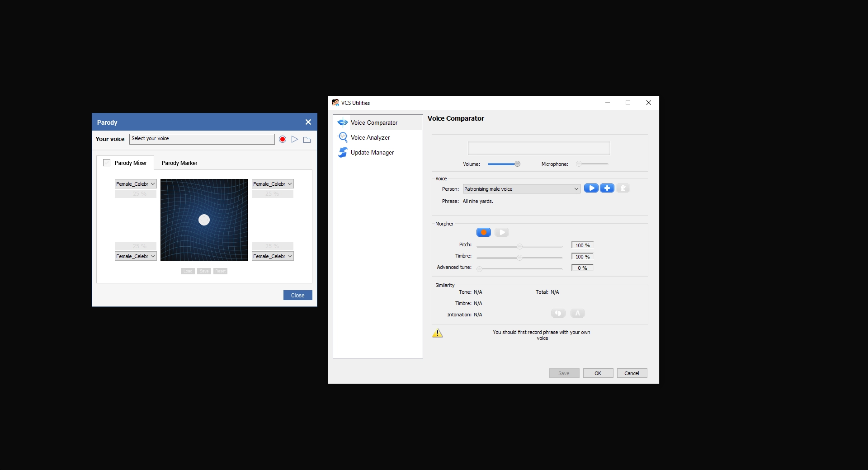The height and width of the screenshot is (470, 868).
Task: Click the Voice Analyzer magnifier icon
Action: 343,137
